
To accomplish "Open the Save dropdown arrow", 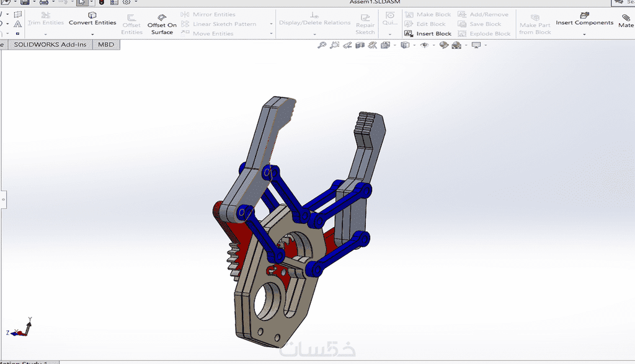I will coord(34,2).
